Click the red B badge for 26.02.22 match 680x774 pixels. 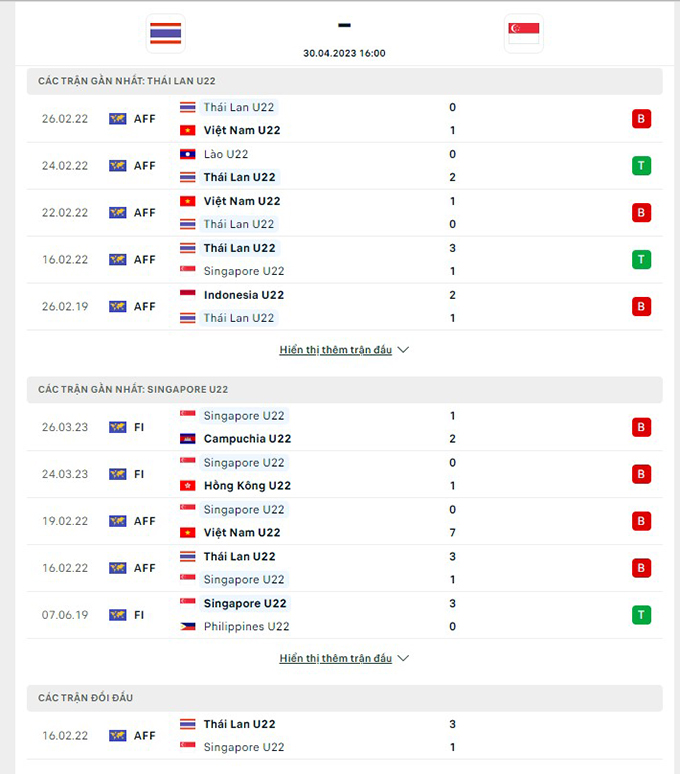tap(641, 118)
